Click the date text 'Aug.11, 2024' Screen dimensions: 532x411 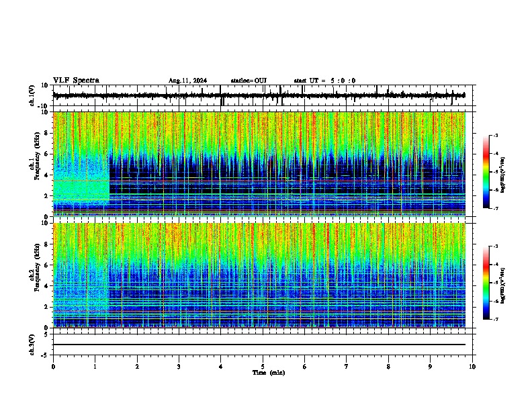point(187,81)
